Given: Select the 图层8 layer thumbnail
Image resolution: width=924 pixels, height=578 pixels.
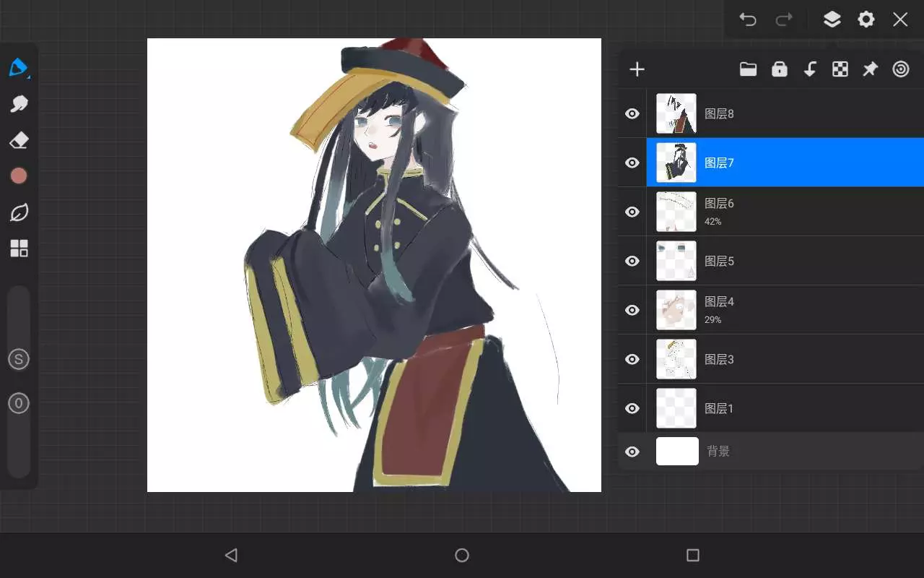Looking at the screenshot, I should [x=676, y=113].
